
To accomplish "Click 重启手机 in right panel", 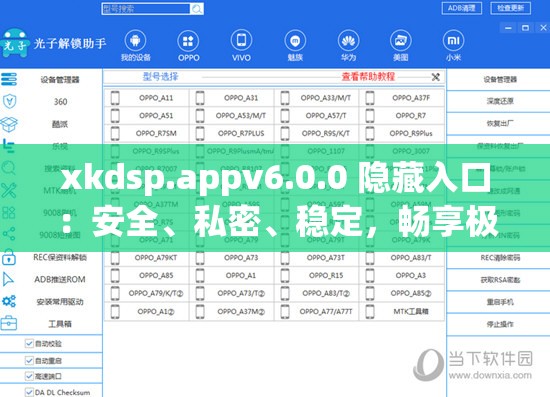I will click(x=500, y=302).
